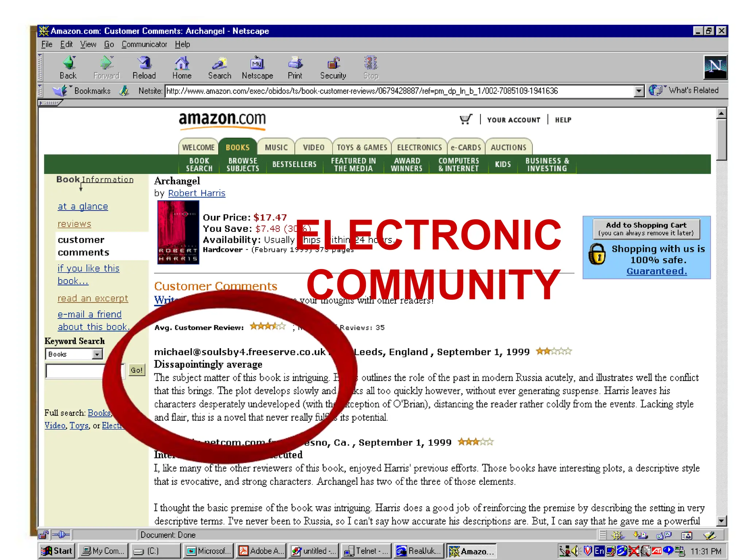Viewport: 747px width, 560px height.
Task: Open AWARD WINNERS in green bar
Action: point(407,164)
